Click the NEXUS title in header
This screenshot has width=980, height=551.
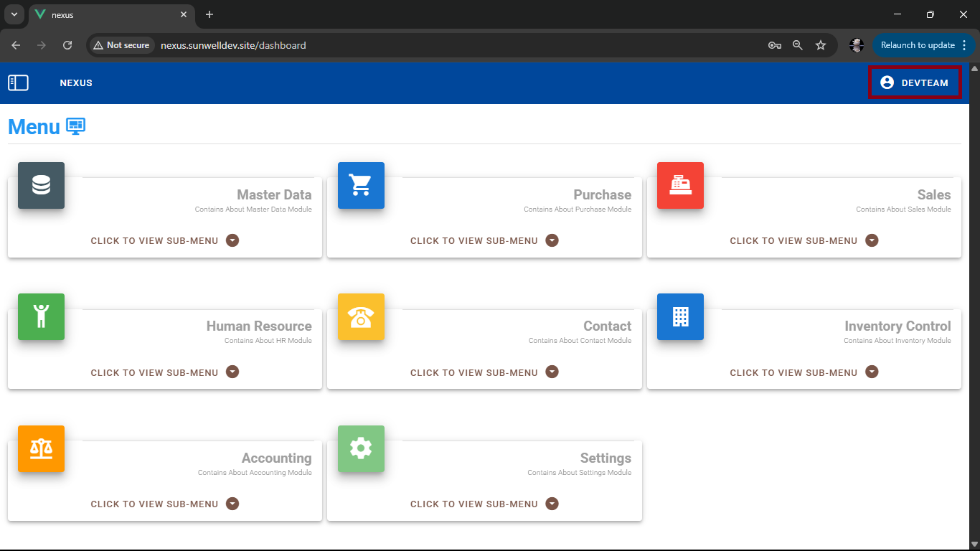tap(76, 83)
